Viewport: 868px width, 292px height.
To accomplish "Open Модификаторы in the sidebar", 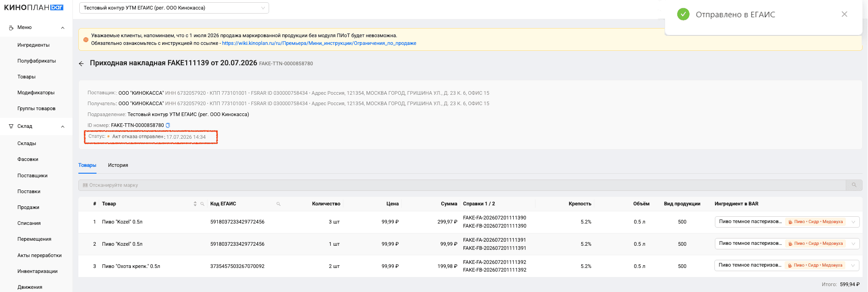I will (x=36, y=92).
